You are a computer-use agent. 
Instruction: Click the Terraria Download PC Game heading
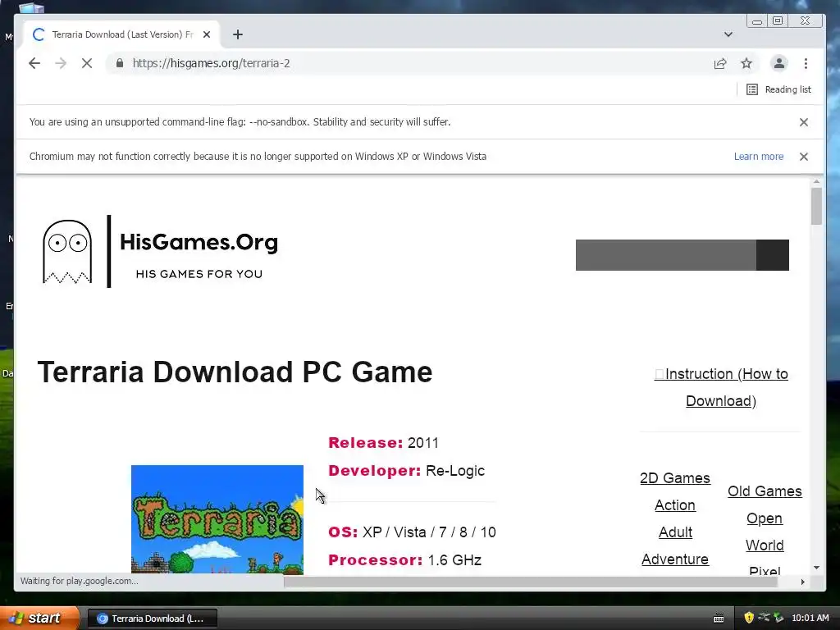click(235, 372)
